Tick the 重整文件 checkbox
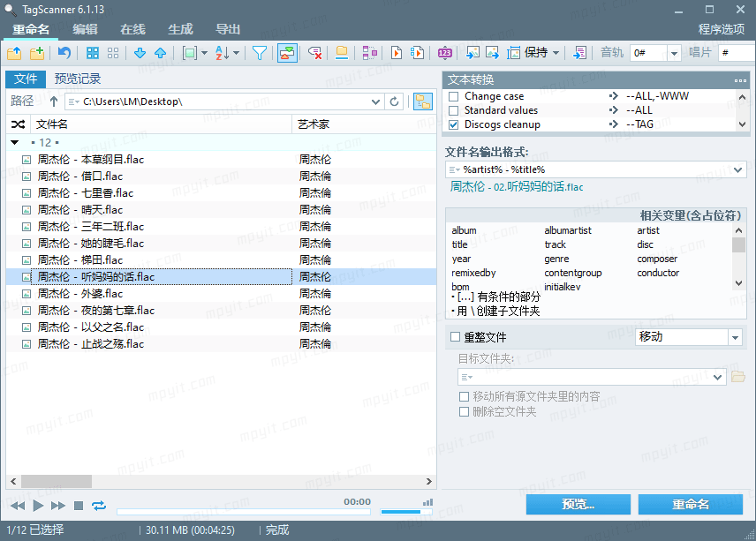The width and height of the screenshot is (756, 541). (x=455, y=337)
